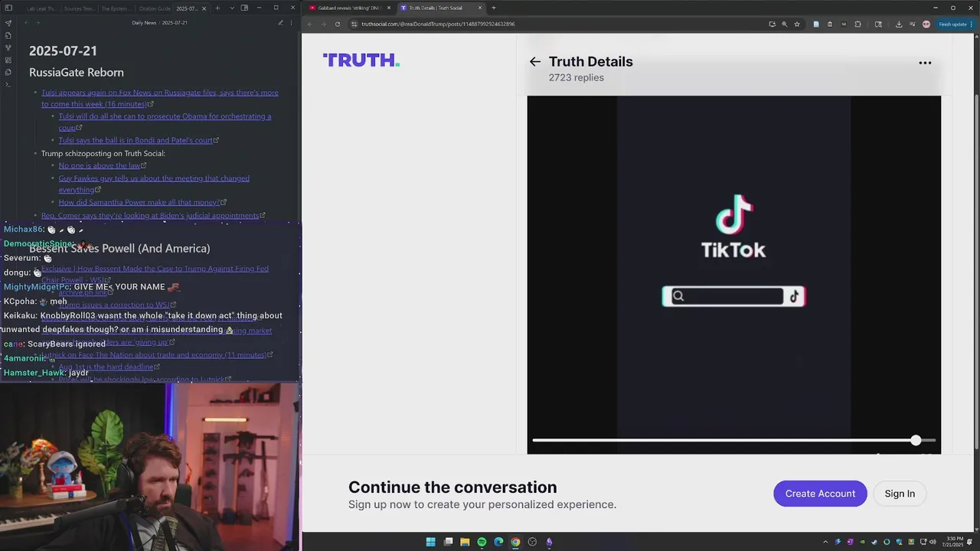Show hidden system tray icons
This screenshot has width=980, height=551.
(x=825, y=542)
